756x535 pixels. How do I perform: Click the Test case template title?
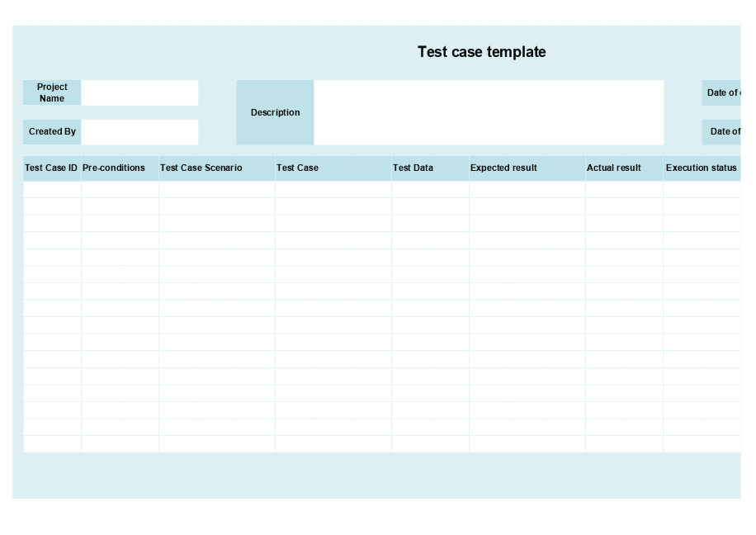pos(481,51)
